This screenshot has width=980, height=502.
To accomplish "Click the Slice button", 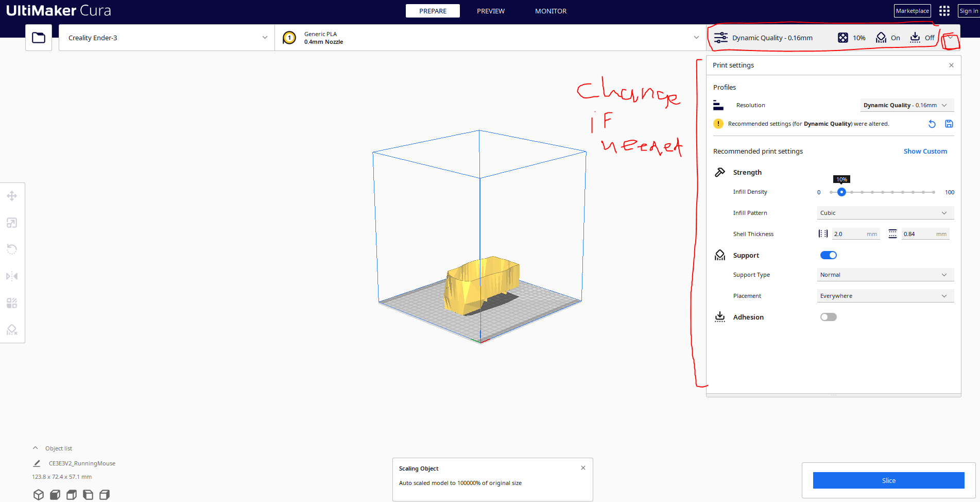I will [889, 480].
